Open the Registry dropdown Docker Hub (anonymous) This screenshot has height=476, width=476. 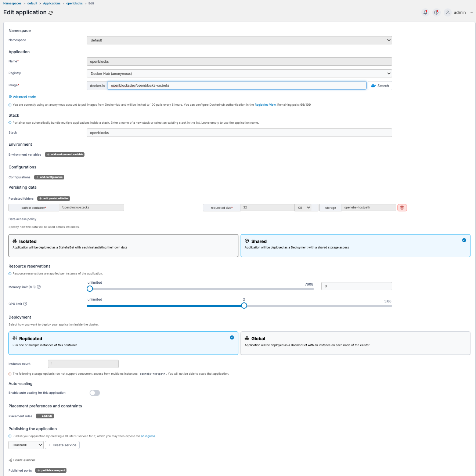[239, 73]
